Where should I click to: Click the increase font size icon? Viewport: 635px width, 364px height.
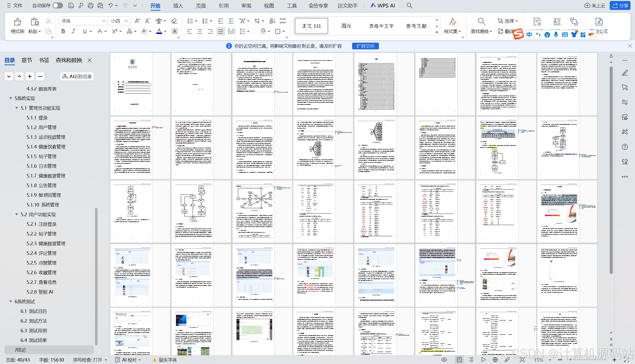pos(137,21)
